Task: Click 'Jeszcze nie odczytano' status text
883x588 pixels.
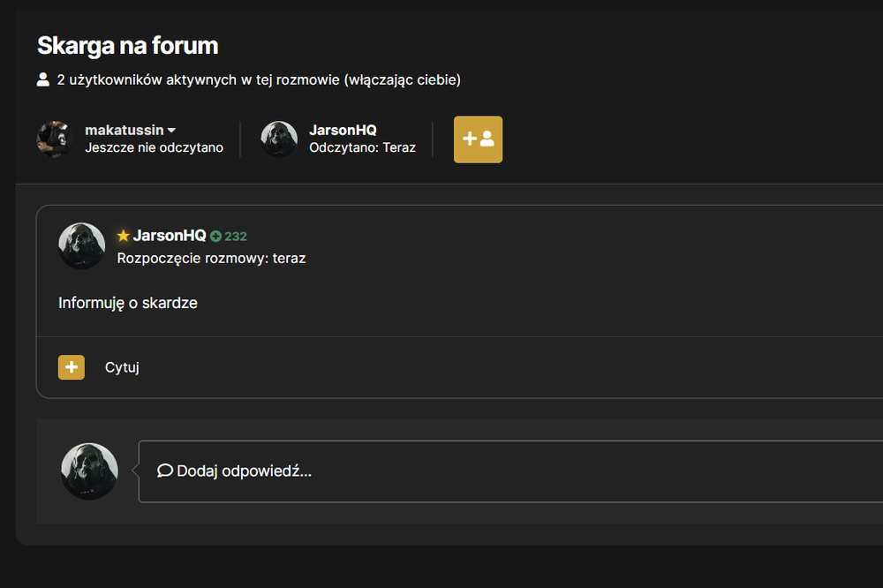Action: (154, 147)
